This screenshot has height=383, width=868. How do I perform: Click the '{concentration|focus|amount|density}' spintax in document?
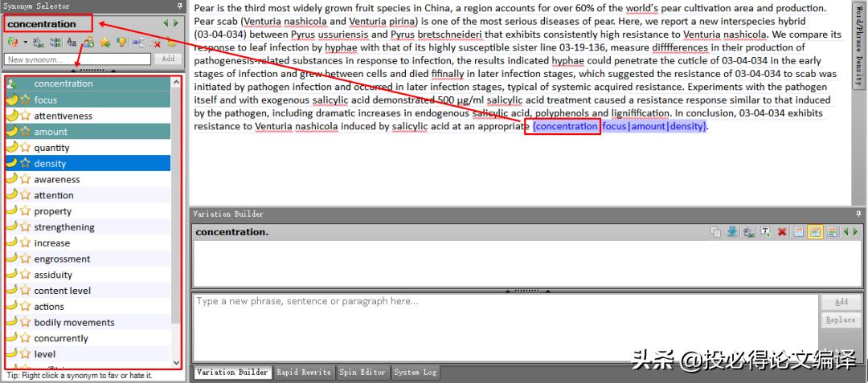(620, 127)
